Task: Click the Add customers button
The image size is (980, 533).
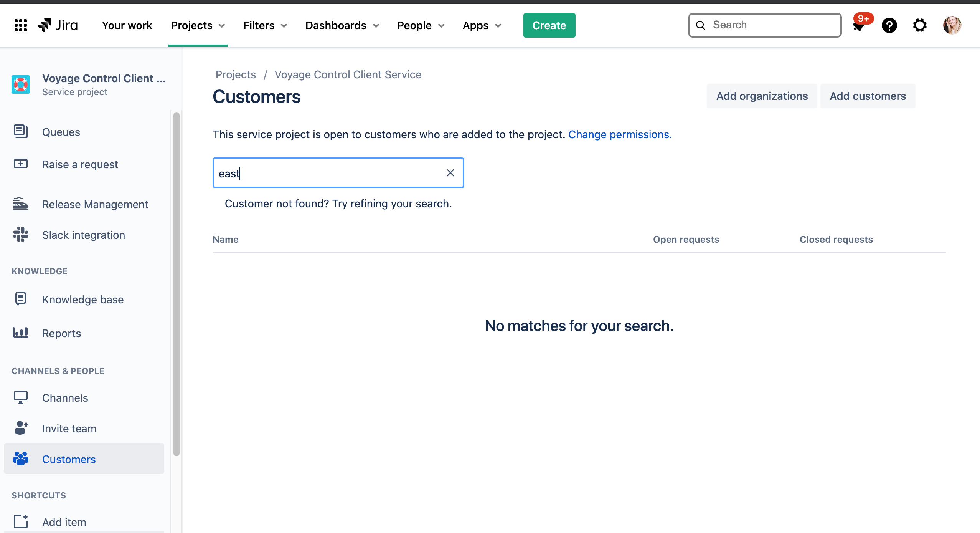Action: pos(868,96)
